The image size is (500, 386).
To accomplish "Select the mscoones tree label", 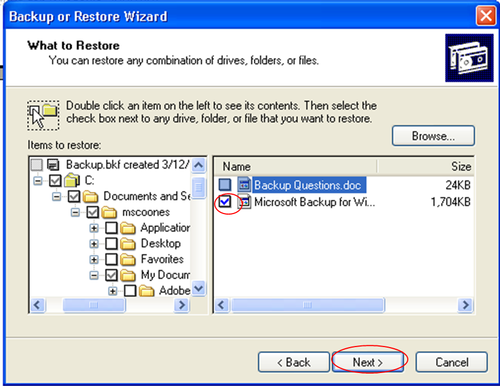I will [146, 212].
